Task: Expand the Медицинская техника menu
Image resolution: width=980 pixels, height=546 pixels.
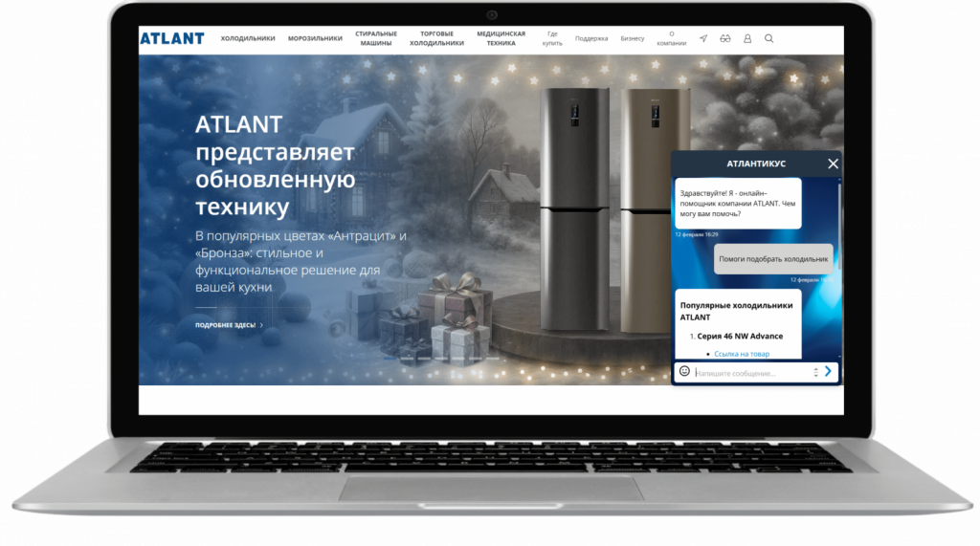Action: pos(501,39)
